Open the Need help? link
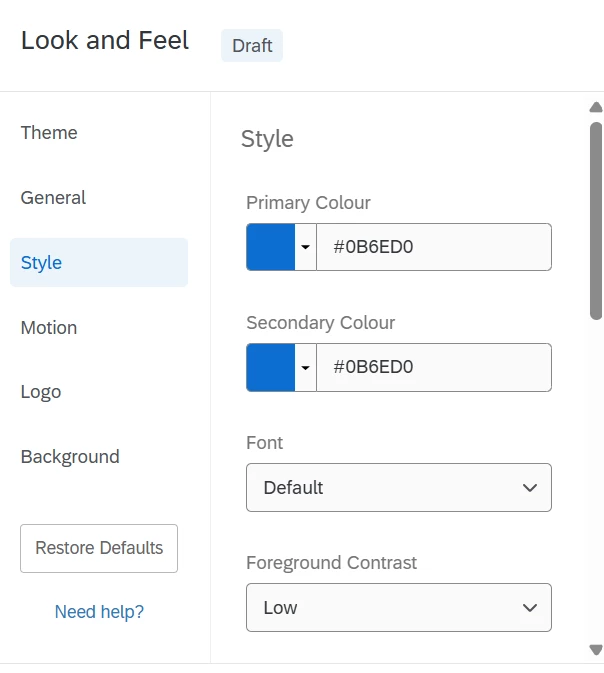The width and height of the screenshot is (604, 673). [99, 612]
